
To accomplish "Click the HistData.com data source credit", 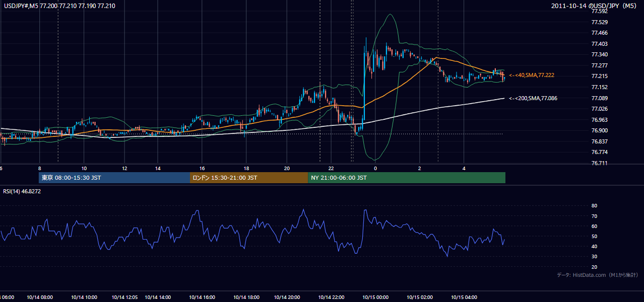I will 597,275.
